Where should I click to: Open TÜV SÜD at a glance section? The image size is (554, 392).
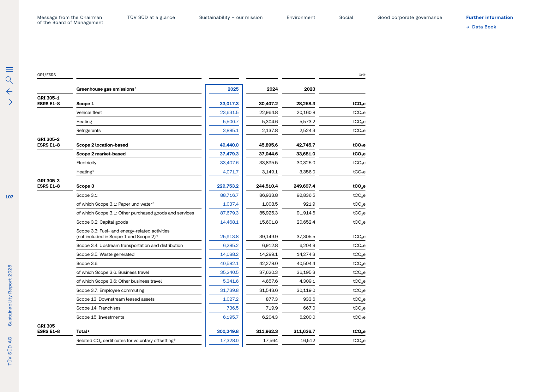point(151,17)
